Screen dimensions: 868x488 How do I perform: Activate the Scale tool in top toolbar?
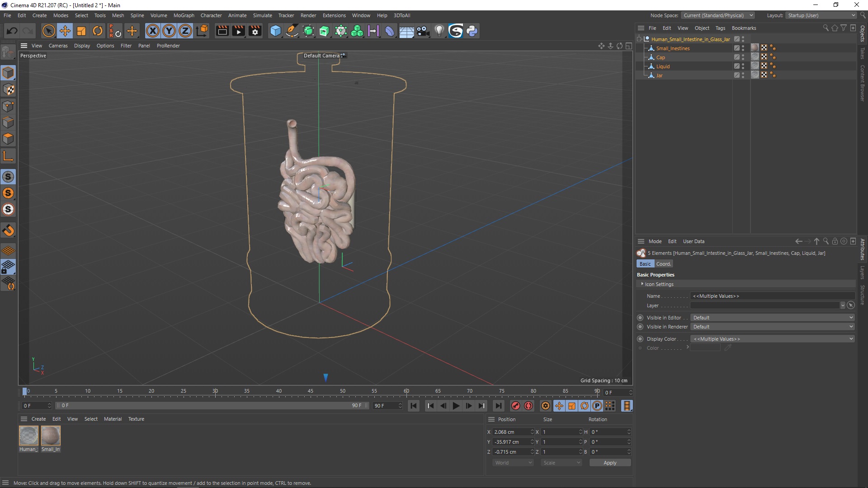click(81, 31)
